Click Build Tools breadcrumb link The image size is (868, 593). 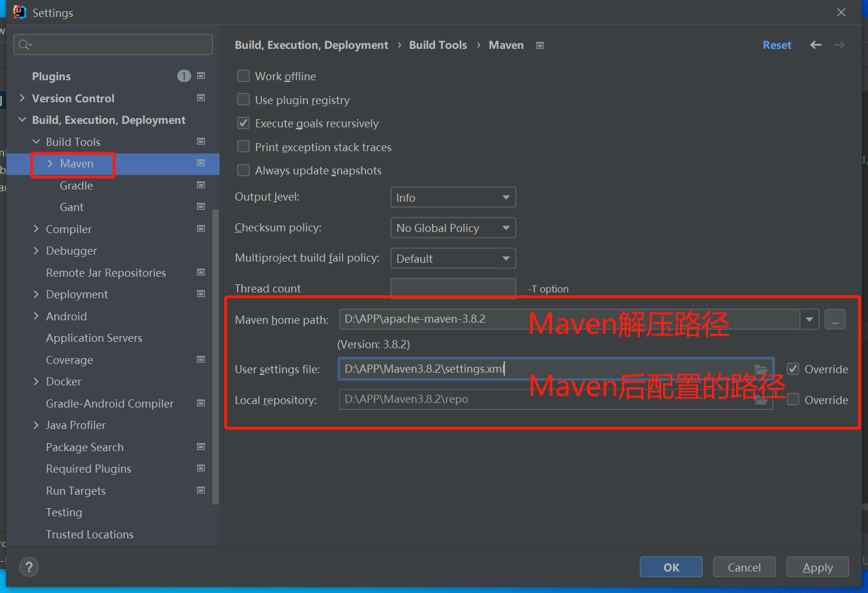(x=438, y=45)
